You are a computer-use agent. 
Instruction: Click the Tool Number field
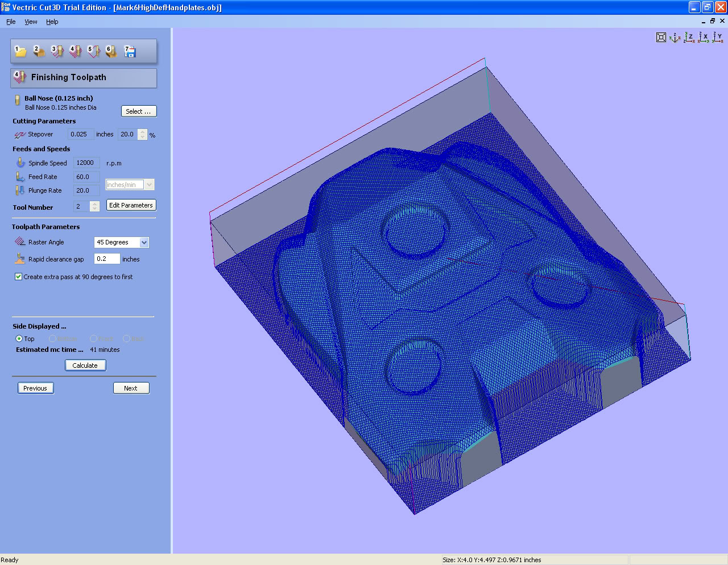[x=82, y=206]
